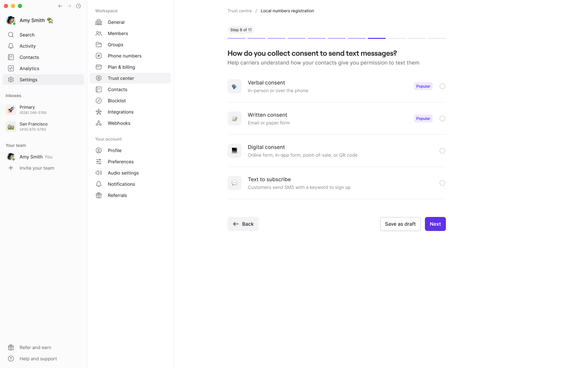The width and height of the screenshot is (588, 368).
Task: Click the Referrals gift icon
Action: pos(99,195)
